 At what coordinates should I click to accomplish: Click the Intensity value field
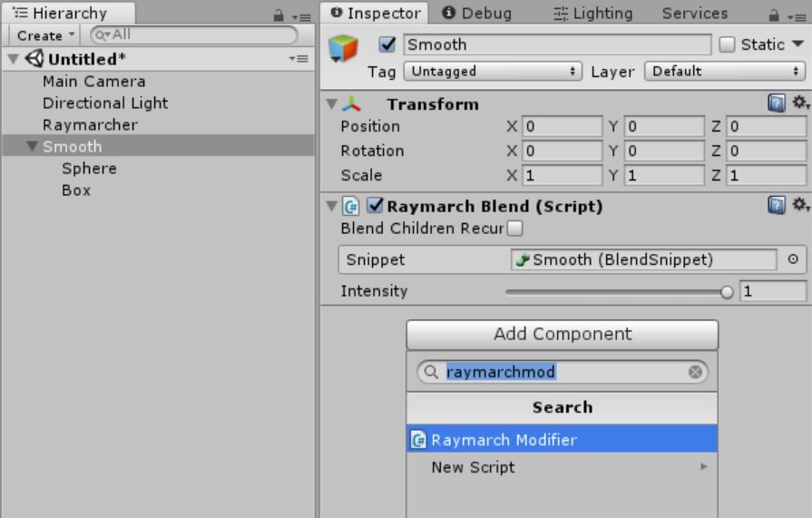(x=773, y=291)
